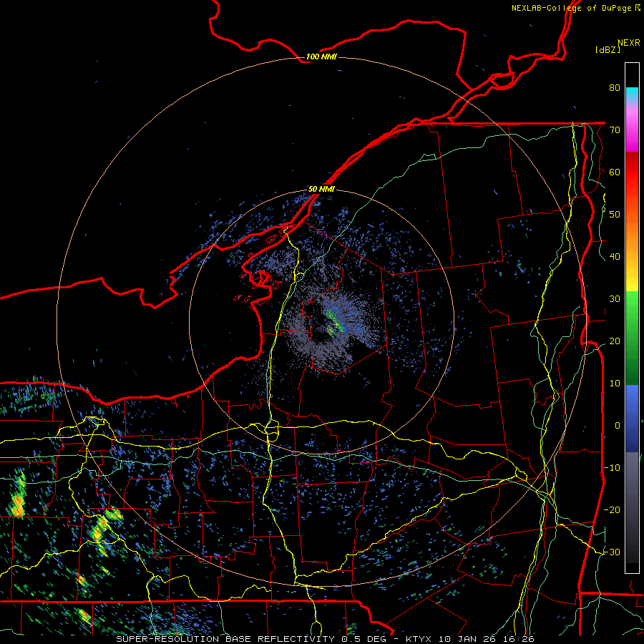Click the red segment of the color bar

632,172
